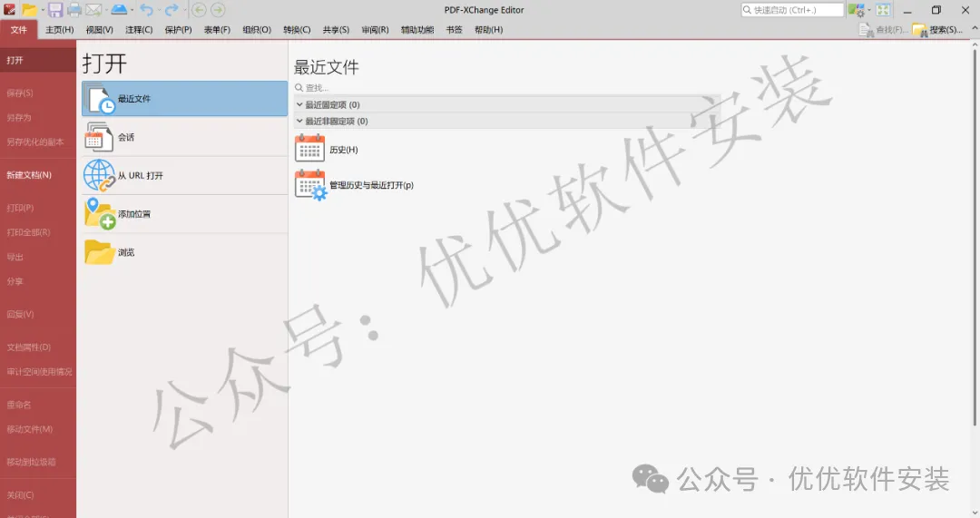Open dropdown arrow beside email icon
Viewport: 980px width, 518px height.
105,10
